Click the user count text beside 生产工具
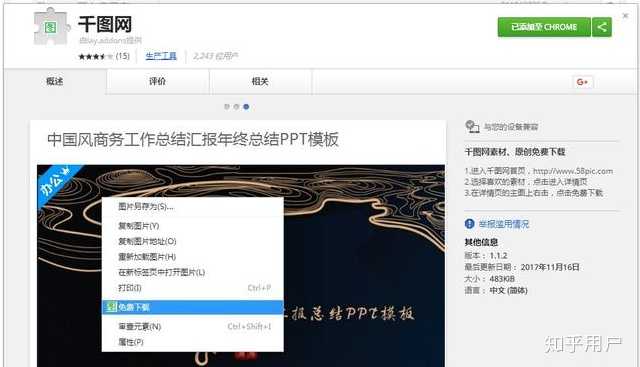This screenshot has height=367, width=640. point(216,56)
